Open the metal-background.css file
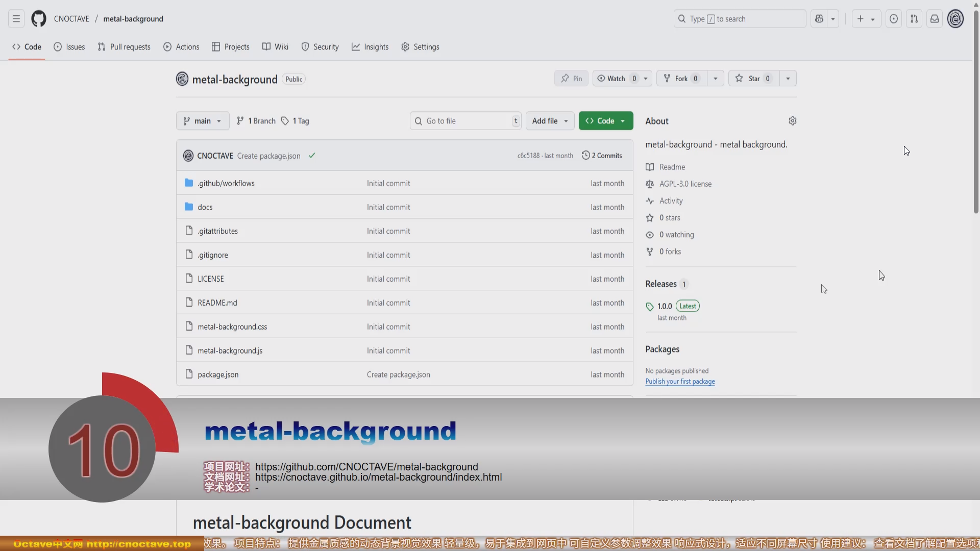This screenshot has height=551, width=980. tap(232, 327)
